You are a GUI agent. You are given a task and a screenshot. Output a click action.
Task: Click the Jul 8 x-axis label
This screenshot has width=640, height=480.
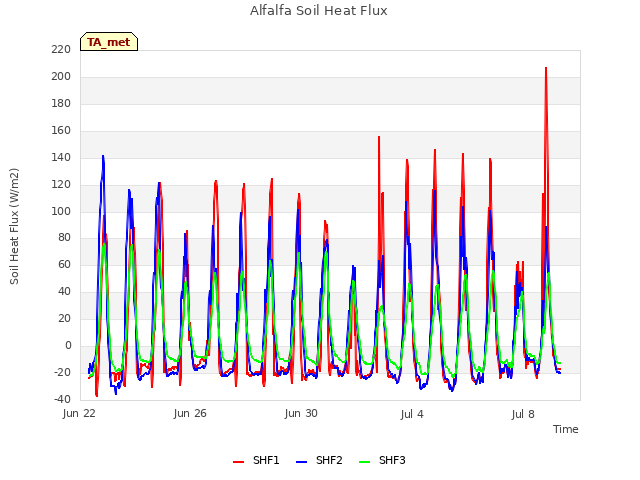click(x=523, y=414)
